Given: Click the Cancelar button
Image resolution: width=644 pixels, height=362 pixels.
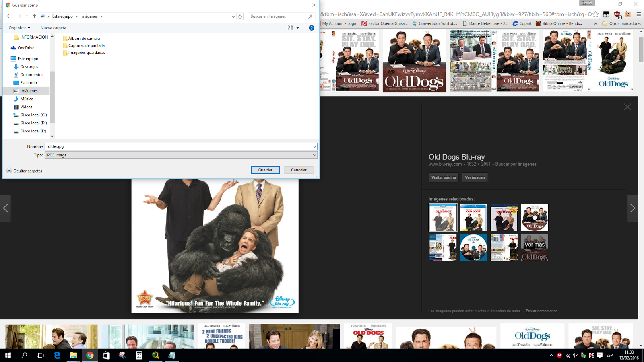Looking at the screenshot, I should click(x=299, y=170).
